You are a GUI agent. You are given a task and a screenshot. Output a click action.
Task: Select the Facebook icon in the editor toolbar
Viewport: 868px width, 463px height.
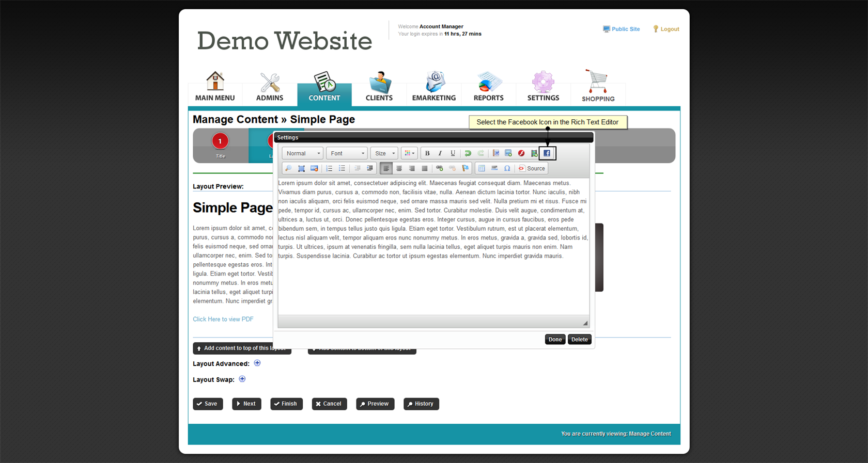click(x=547, y=153)
